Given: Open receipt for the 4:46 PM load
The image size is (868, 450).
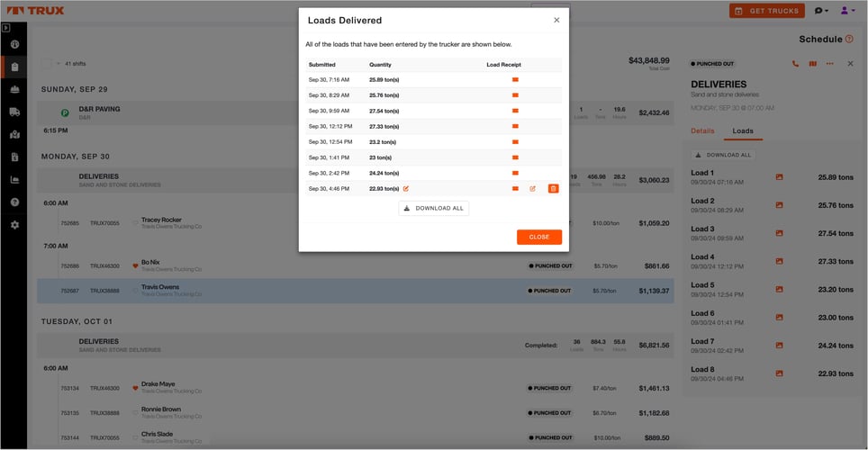Looking at the screenshot, I should [x=515, y=189].
